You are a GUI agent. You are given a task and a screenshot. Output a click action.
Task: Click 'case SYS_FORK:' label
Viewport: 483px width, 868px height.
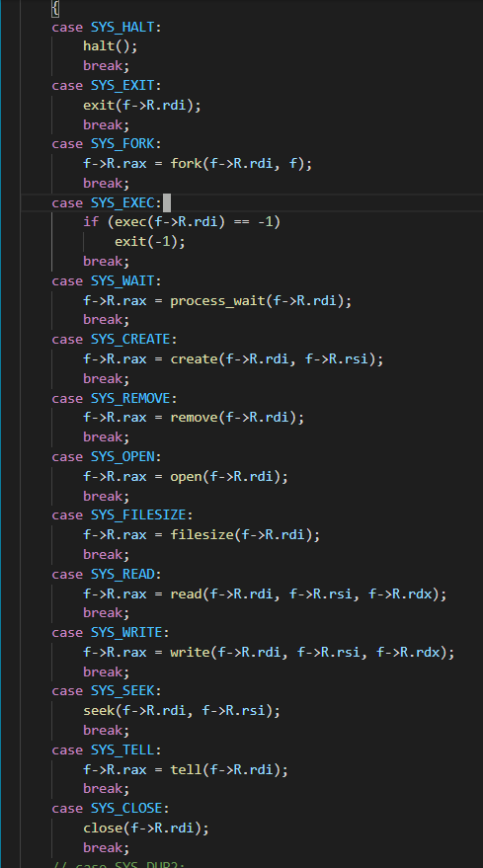click(x=107, y=144)
